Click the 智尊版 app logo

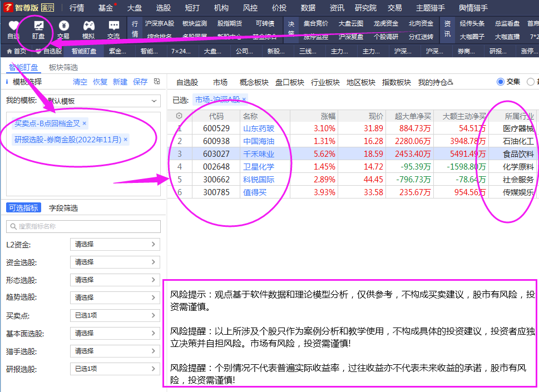pos(8,8)
